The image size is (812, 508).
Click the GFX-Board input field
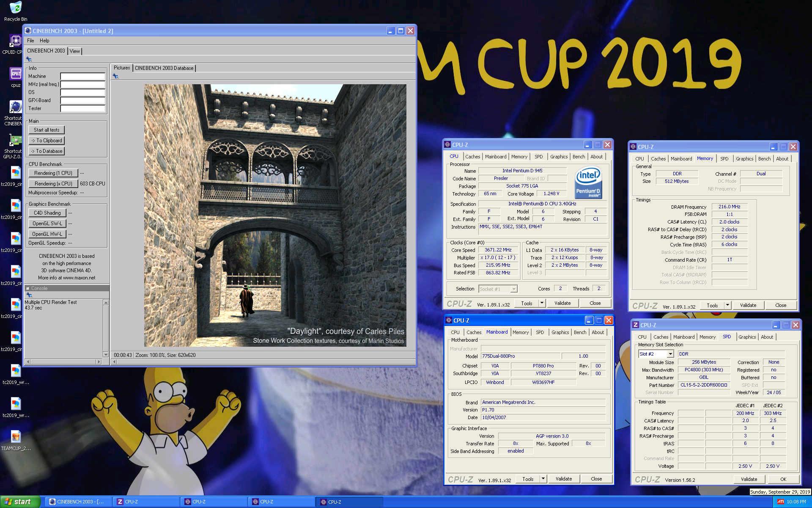[x=82, y=100]
